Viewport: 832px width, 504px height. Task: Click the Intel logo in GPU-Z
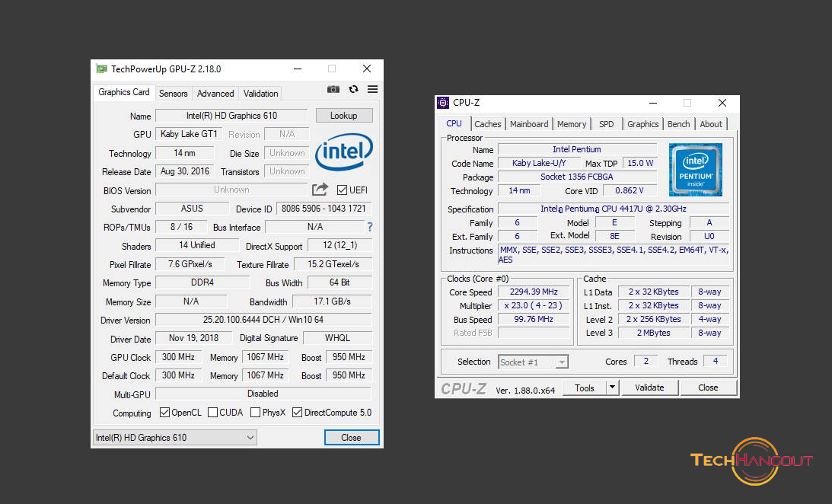[344, 152]
